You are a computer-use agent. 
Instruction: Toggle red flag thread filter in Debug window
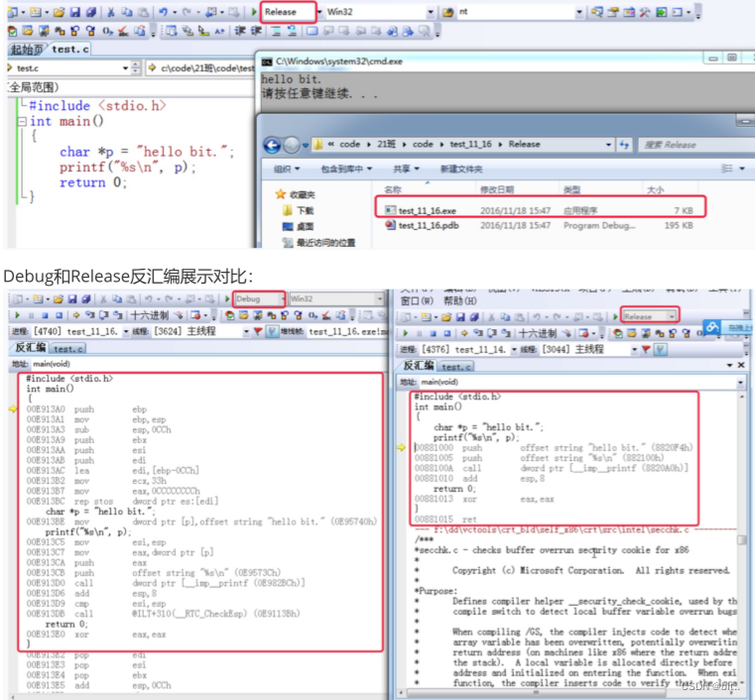pos(258,331)
